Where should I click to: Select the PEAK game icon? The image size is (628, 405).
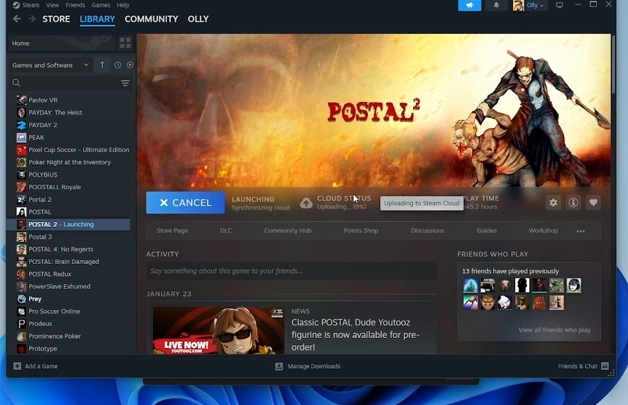22,137
